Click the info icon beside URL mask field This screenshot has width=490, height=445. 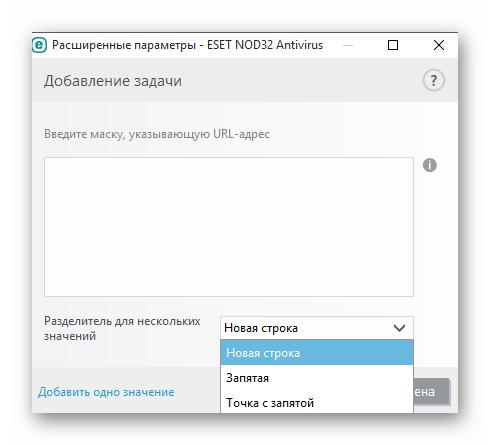pos(430,165)
